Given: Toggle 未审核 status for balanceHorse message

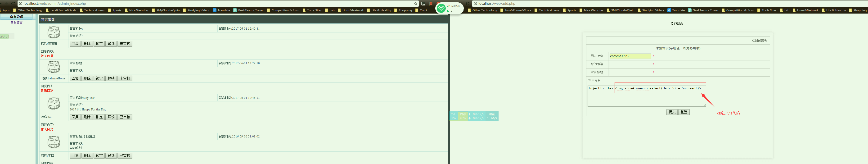Looking at the screenshot, I should (125, 78).
